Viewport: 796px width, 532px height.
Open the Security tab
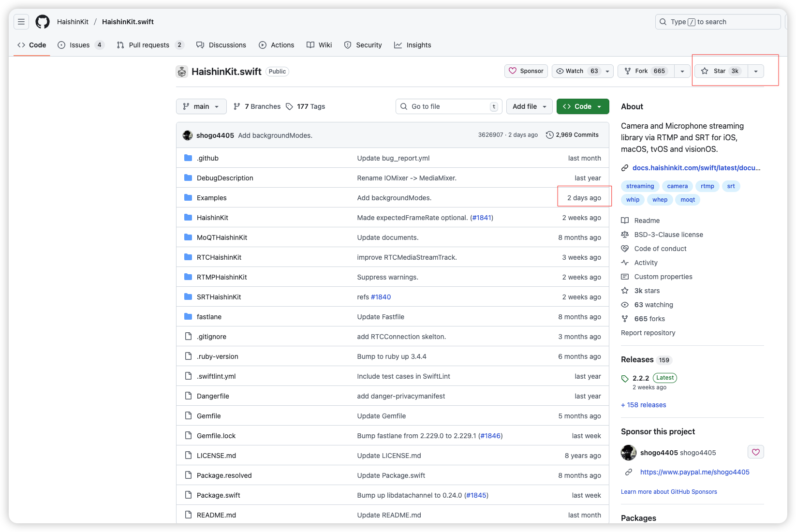point(363,45)
